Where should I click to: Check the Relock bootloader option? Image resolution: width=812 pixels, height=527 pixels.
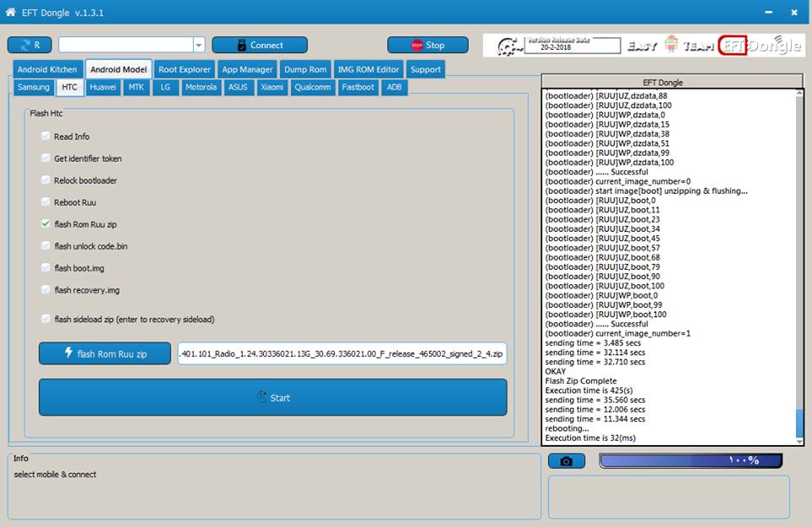46,180
